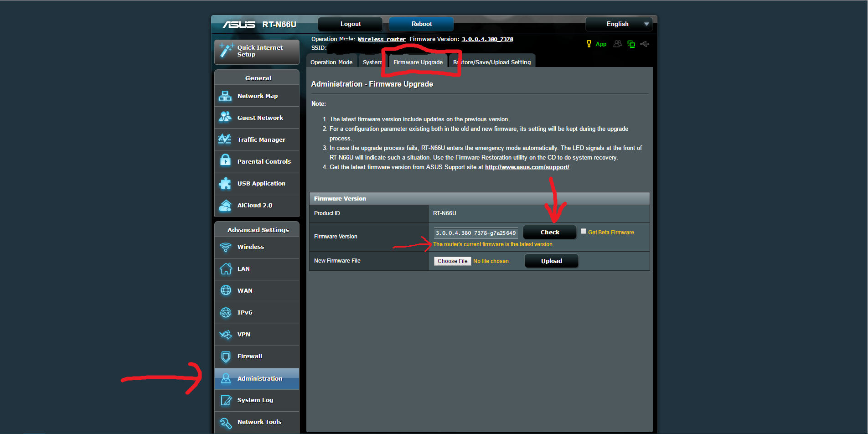
Task: Open the ASUS support site link
Action: (527, 167)
